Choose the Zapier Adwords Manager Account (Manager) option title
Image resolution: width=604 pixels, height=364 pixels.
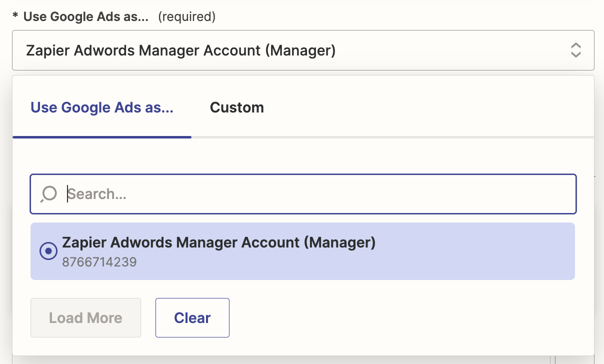point(218,242)
